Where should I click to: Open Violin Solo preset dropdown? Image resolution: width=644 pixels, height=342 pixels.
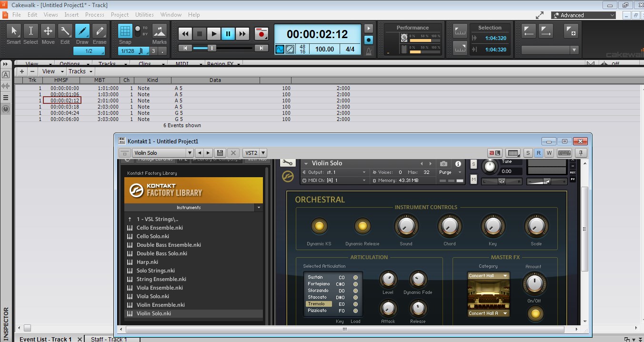[190, 153]
